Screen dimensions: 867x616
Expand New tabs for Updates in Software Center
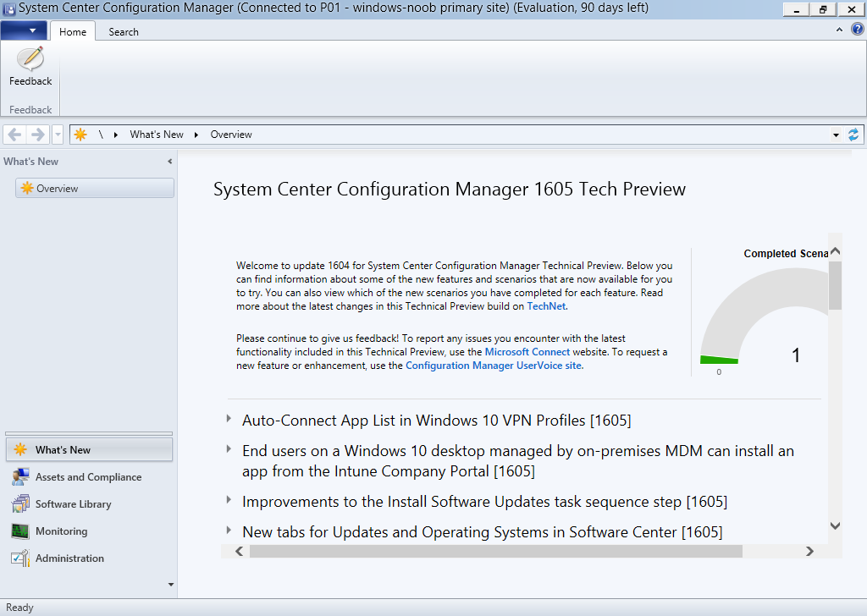(229, 531)
